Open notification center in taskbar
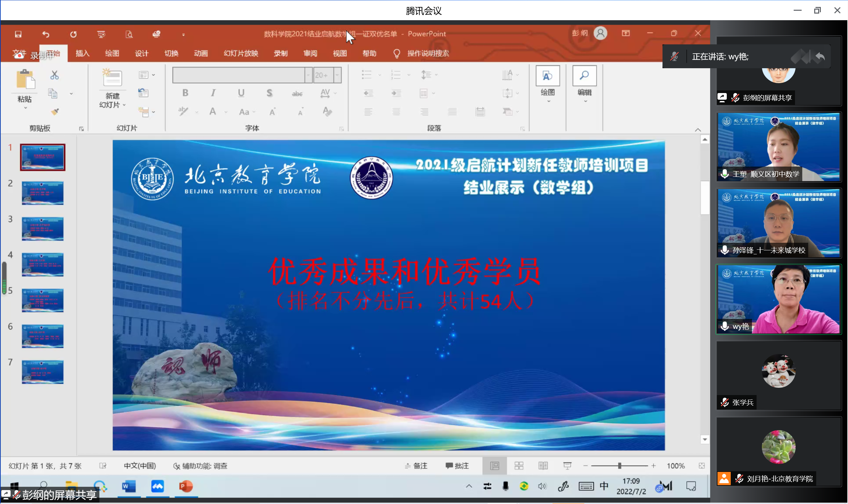Viewport: 848px width, 504px height. tap(691, 486)
